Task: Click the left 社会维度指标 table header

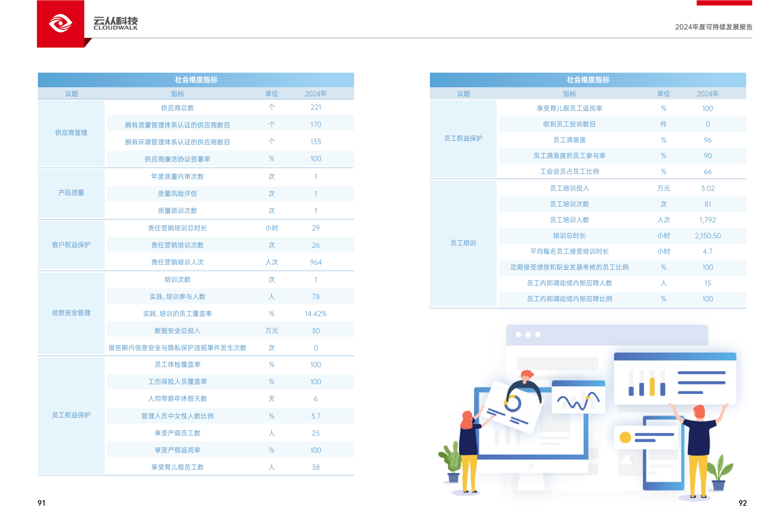Action: (196, 80)
